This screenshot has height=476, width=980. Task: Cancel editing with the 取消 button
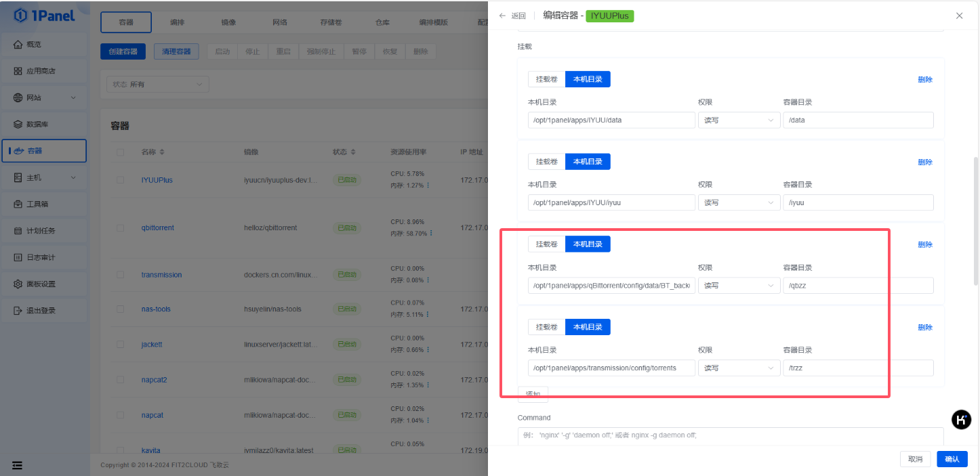[x=915, y=459]
